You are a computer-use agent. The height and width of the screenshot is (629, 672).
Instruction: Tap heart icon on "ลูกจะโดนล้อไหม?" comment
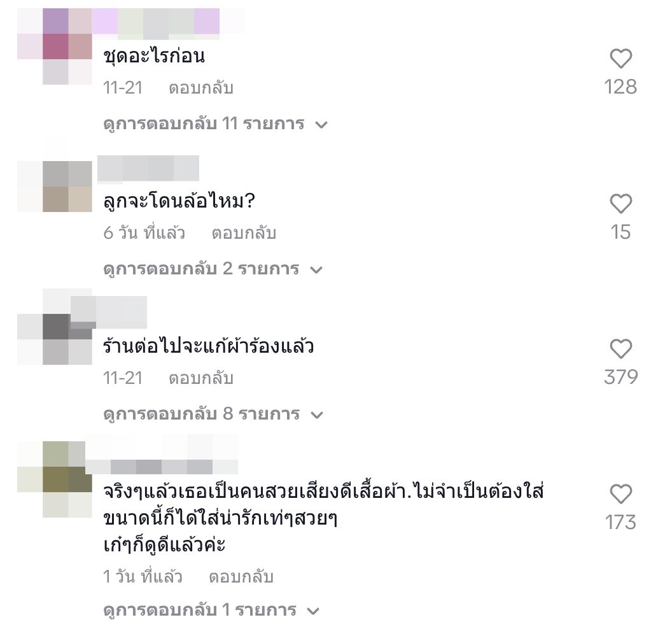click(620, 203)
